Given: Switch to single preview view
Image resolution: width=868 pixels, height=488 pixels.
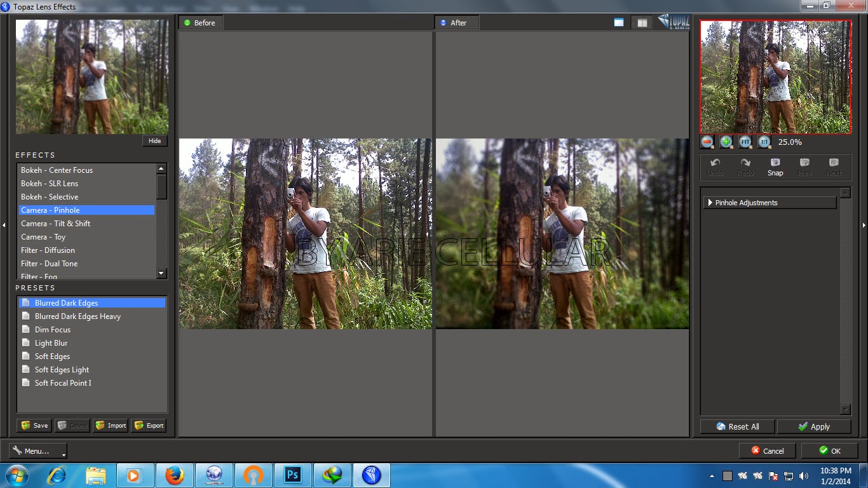Looking at the screenshot, I should tap(619, 22).
